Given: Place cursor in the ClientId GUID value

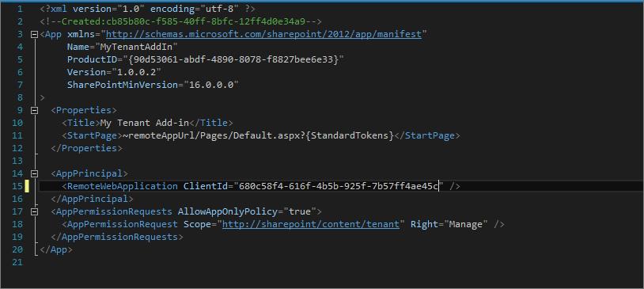Looking at the screenshot, I should 339,186.
